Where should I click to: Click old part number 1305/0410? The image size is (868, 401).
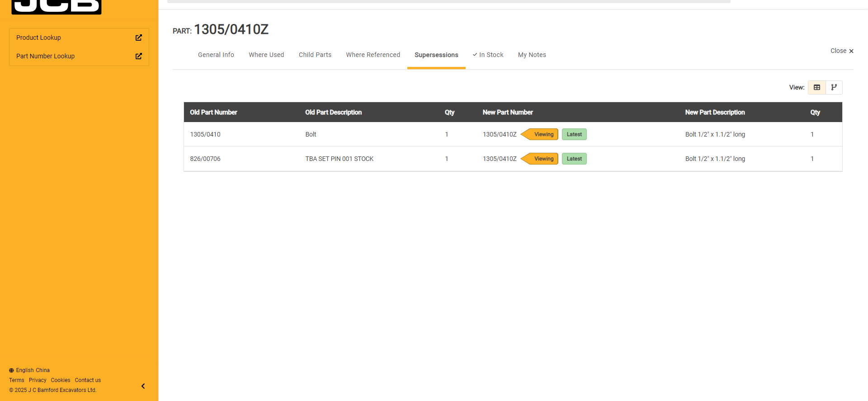click(x=205, y=134)
